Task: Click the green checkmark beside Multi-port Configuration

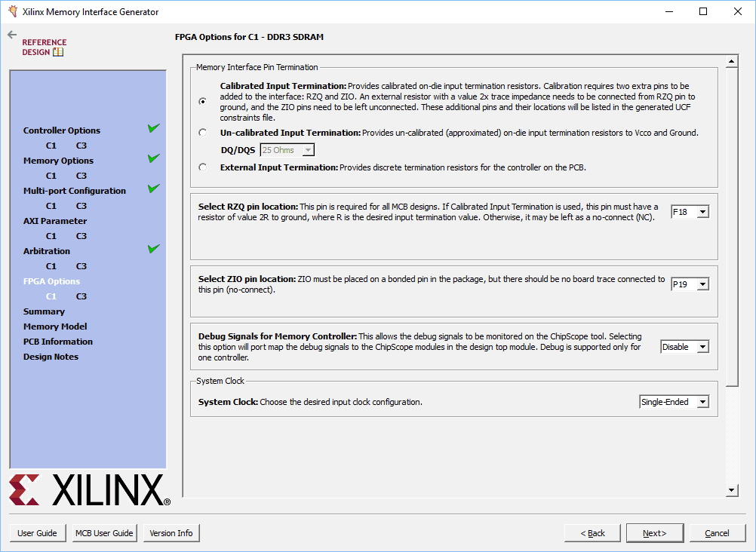Action: [x=154, y=189]
